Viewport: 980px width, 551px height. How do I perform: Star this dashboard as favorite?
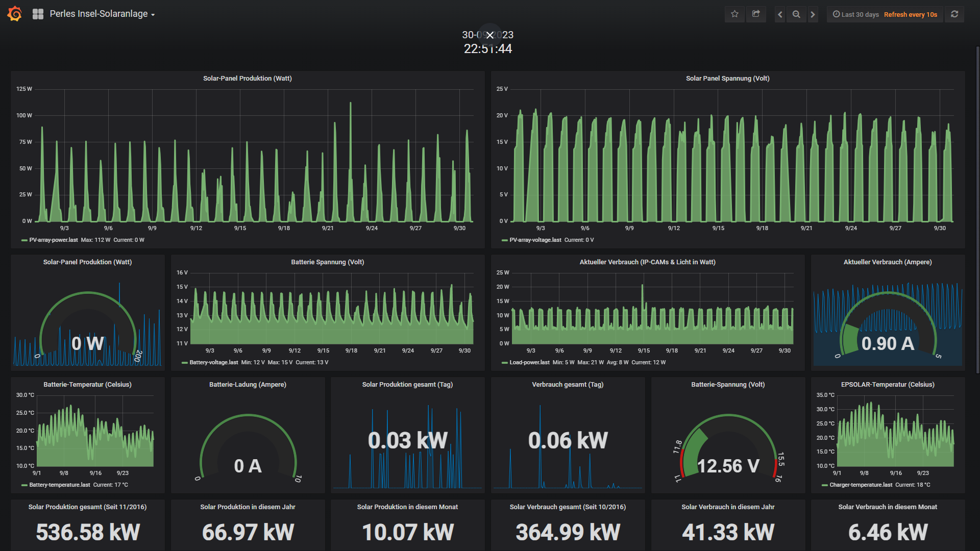(734, 14)
